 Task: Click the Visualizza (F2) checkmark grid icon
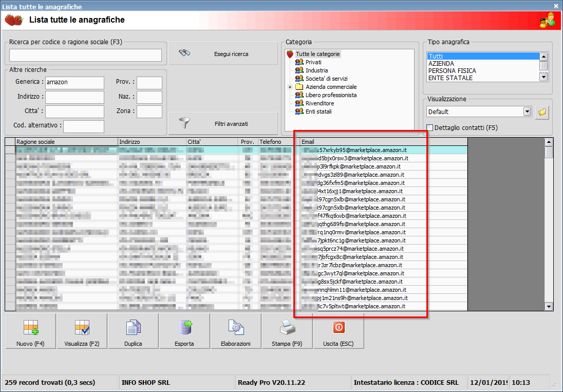(82, 327)
